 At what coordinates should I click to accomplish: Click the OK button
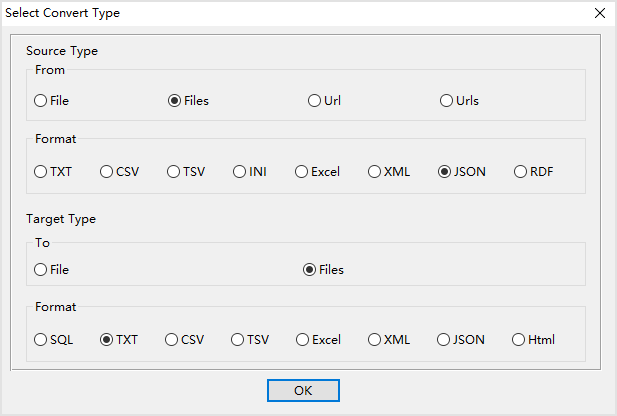[x=303, y=391]
